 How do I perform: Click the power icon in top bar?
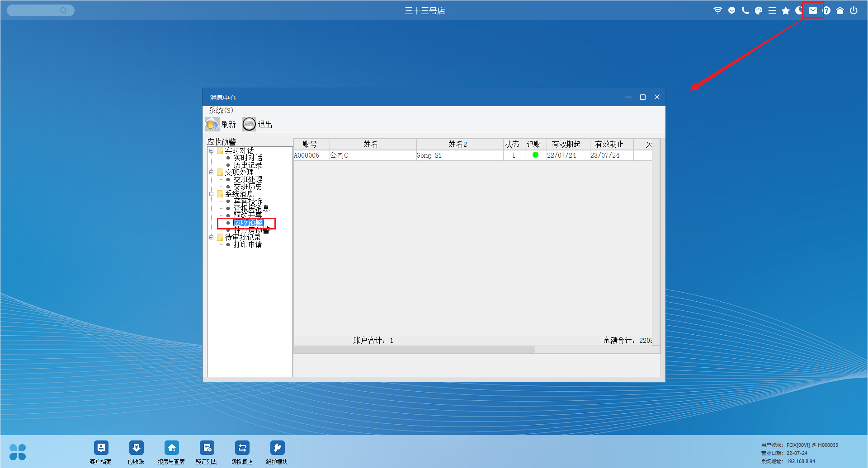tap(854, 10)
